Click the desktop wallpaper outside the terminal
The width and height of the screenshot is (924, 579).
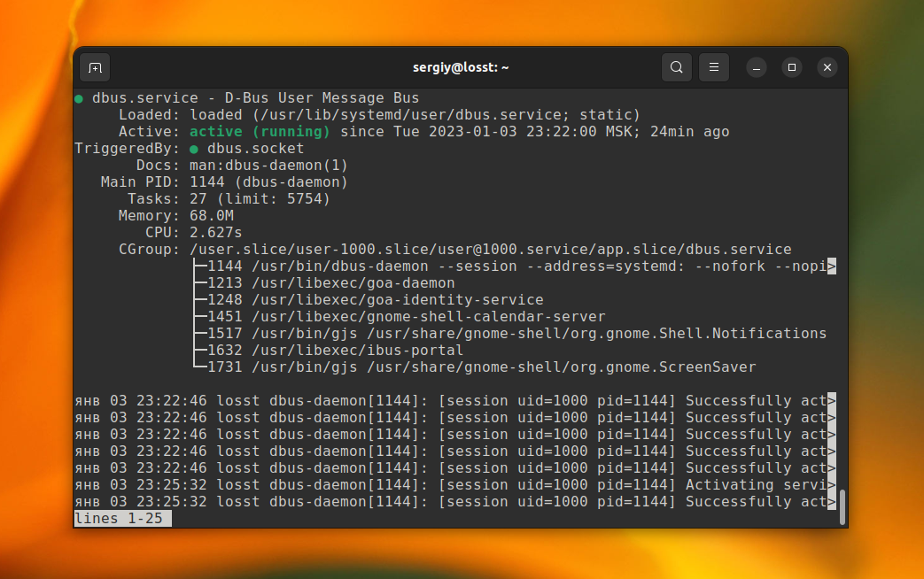click(x=35, y=289)
